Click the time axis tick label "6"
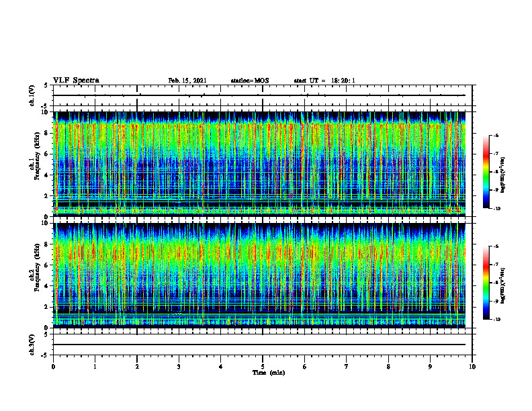 pyautogui.click(x=305, y=367)
